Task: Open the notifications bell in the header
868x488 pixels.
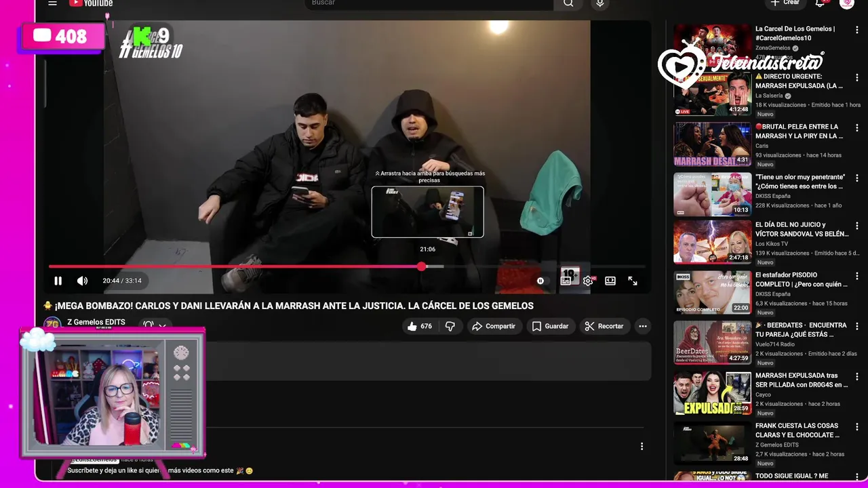Action: [820, 3]
